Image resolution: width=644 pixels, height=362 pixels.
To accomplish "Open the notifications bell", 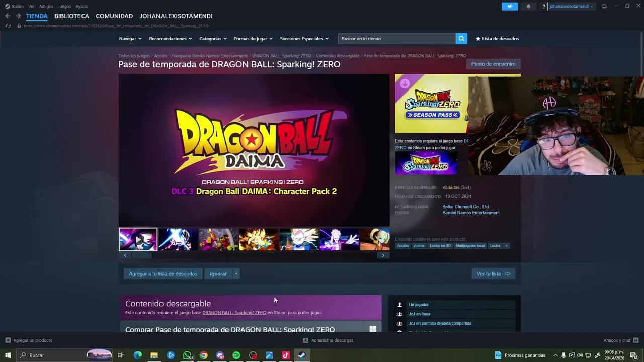I will [528, 7].
